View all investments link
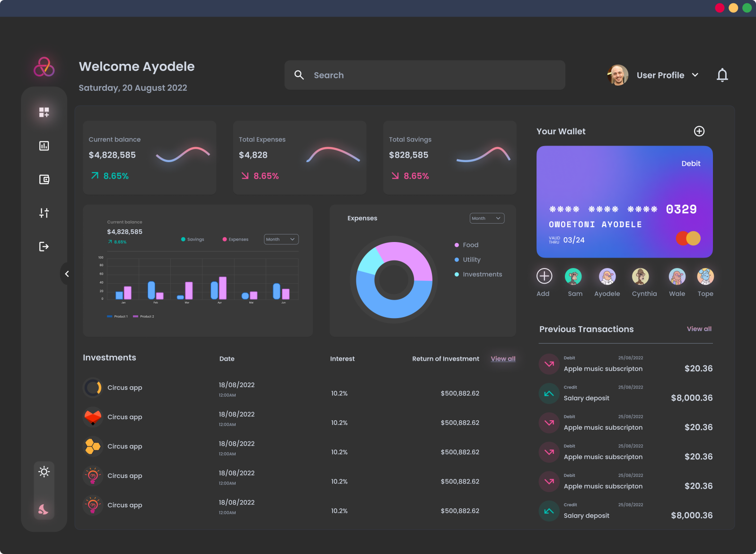756x554 pixels. point(503,359)
